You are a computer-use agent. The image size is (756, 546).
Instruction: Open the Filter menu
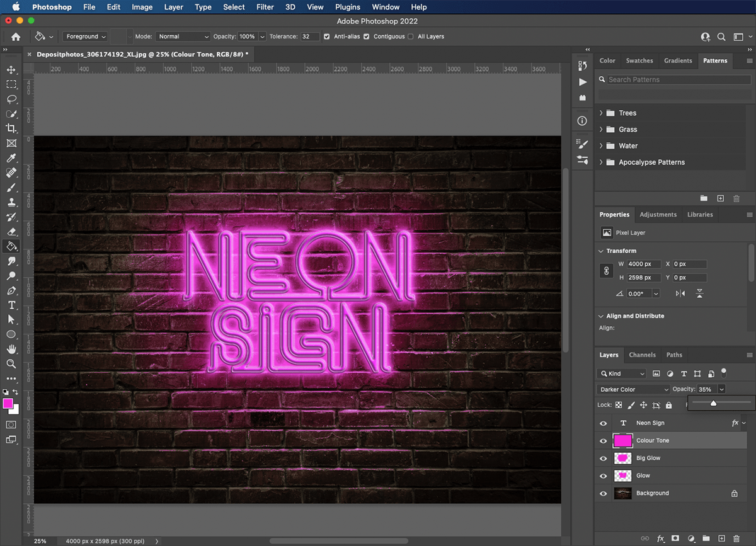265,7
